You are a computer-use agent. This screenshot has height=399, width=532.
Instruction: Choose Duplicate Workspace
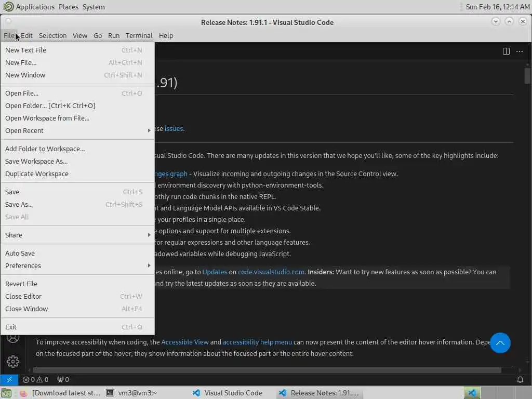point(78,174)
